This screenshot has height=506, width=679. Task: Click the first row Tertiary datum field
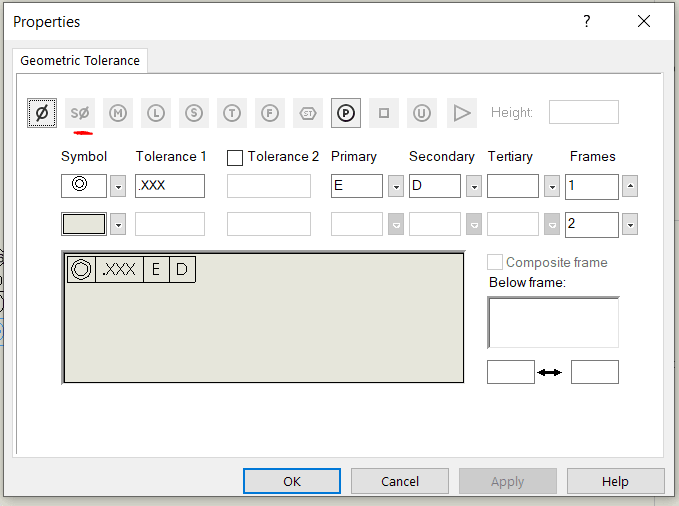click(x=513, y=186)
